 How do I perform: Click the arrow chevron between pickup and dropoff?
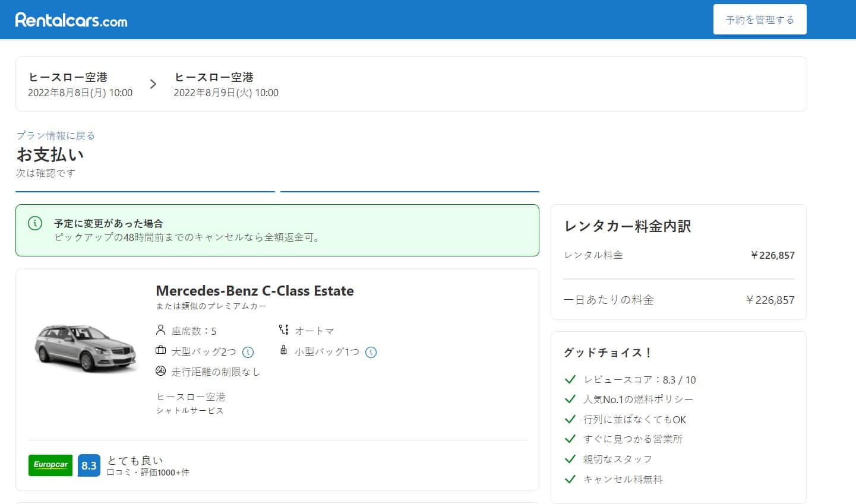tap(153, 84)
